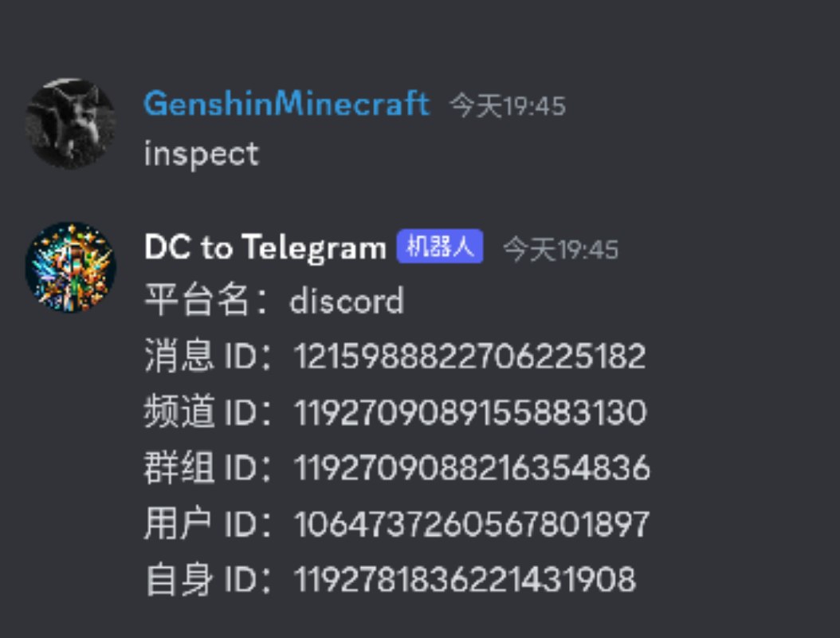Open DC to Telegram bot avatar

coord(71,267)
